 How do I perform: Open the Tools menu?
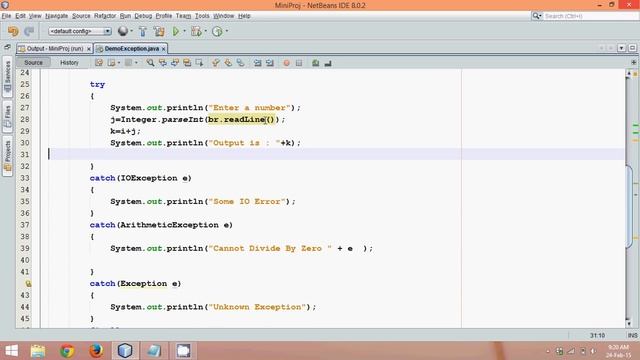point(202,16)
